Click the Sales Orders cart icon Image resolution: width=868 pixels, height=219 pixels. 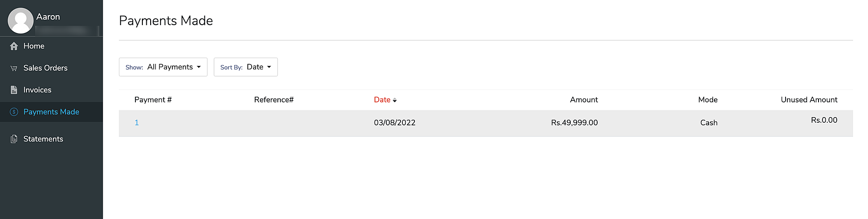(14, 68)
